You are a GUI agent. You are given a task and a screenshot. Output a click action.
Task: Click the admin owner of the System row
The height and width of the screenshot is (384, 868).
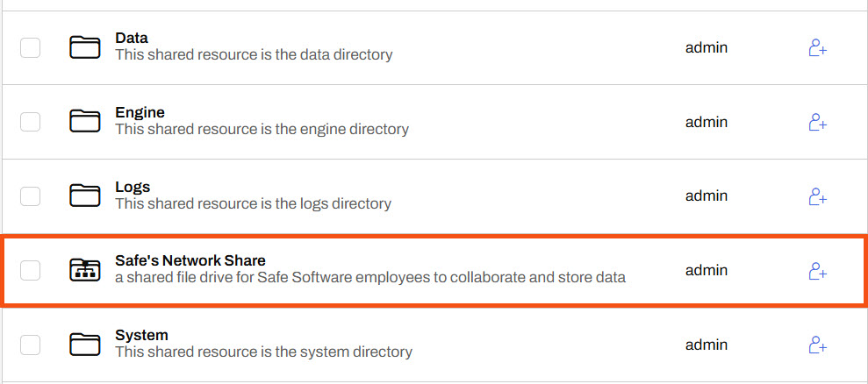[707, 344]
